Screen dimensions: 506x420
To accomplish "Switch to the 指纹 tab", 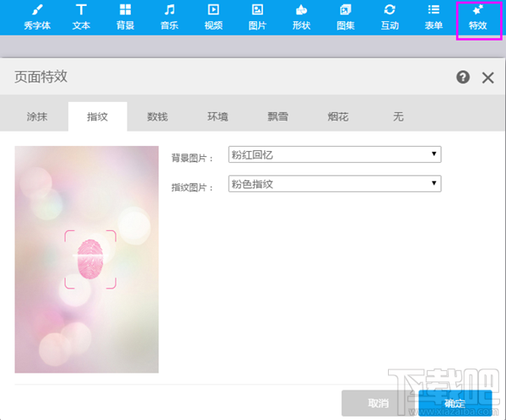I will point(98,116).
